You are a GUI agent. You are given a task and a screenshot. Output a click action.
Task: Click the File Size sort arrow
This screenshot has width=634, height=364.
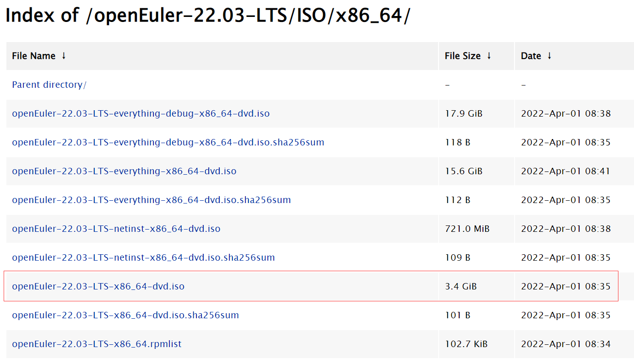[489, 55]
